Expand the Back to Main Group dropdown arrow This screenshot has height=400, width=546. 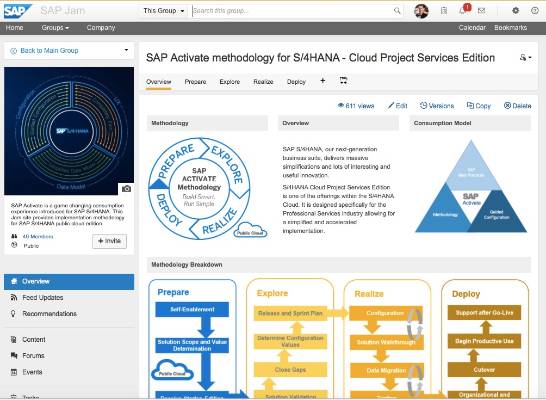[x=126, y=50]
